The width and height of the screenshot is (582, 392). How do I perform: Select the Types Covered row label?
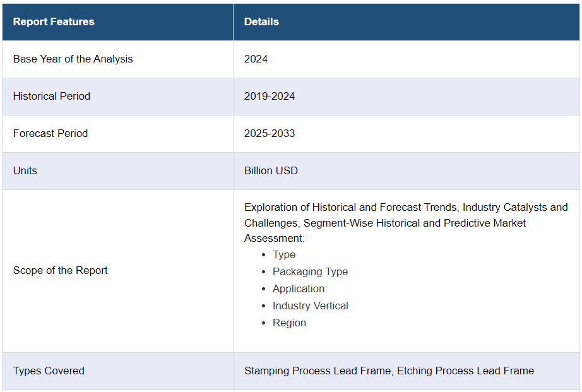(x=49, y=371)
